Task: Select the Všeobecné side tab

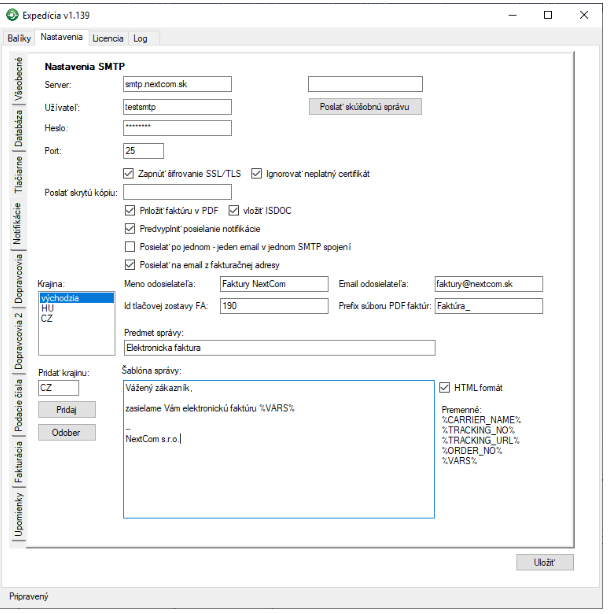Action: (18, 79)
